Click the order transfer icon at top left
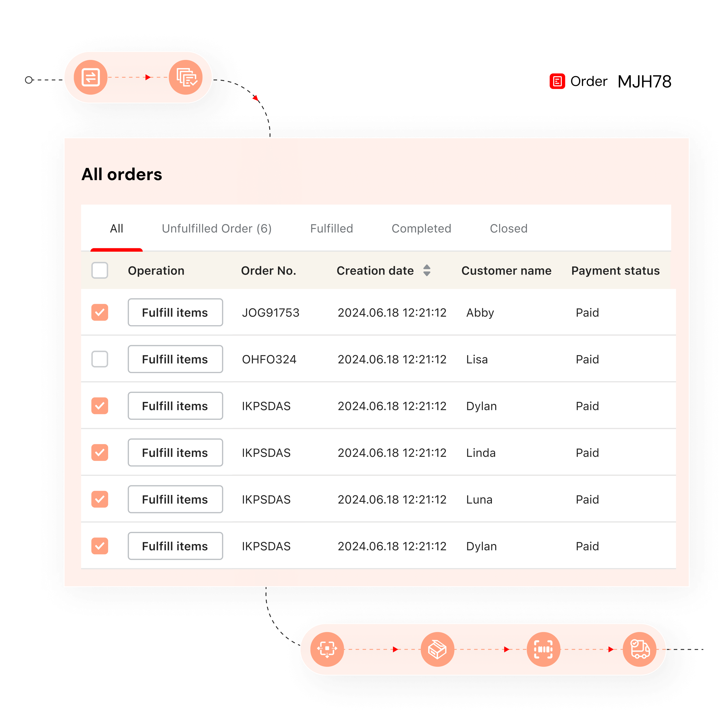This screenshot has width=728, height=727. 91,77
